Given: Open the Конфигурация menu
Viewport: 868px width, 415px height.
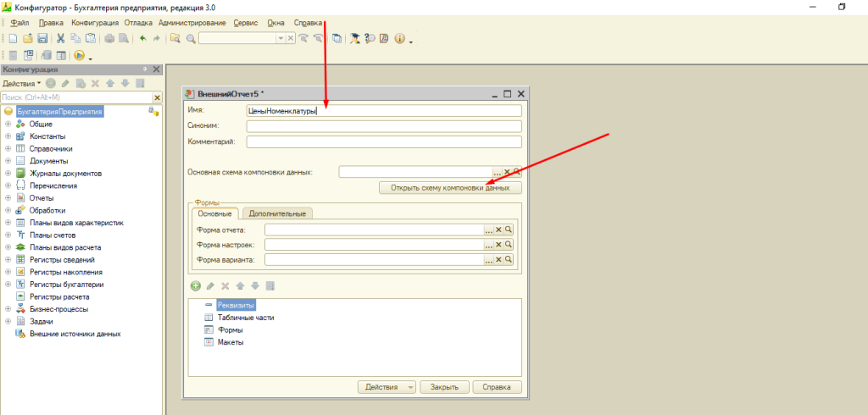Looking at the screenshot, I should click(x=95, y=21).
